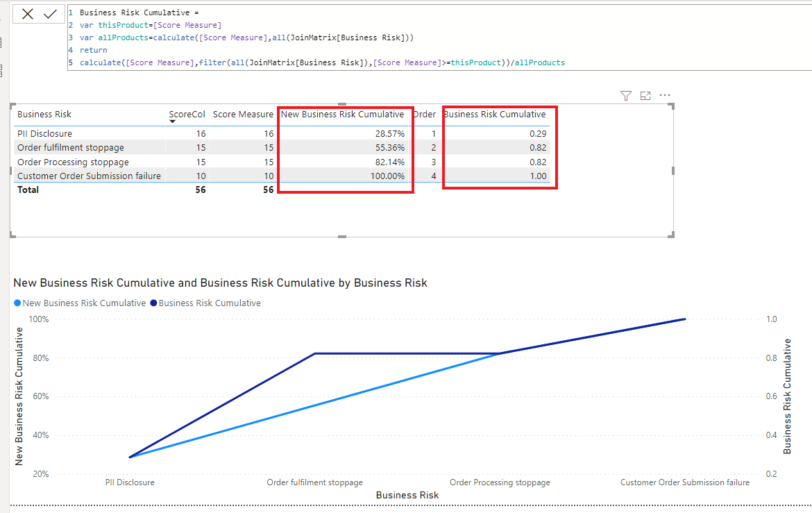Click Order fulfilment stoppage x-axis label
Screen dimensions: 812x513
click(315, 482)
